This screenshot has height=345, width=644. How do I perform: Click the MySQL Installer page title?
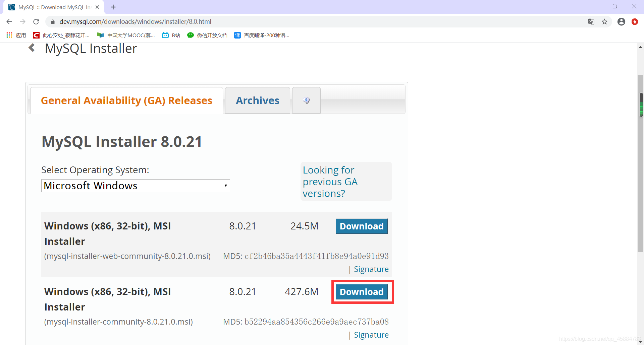click(x=91, y=49)
